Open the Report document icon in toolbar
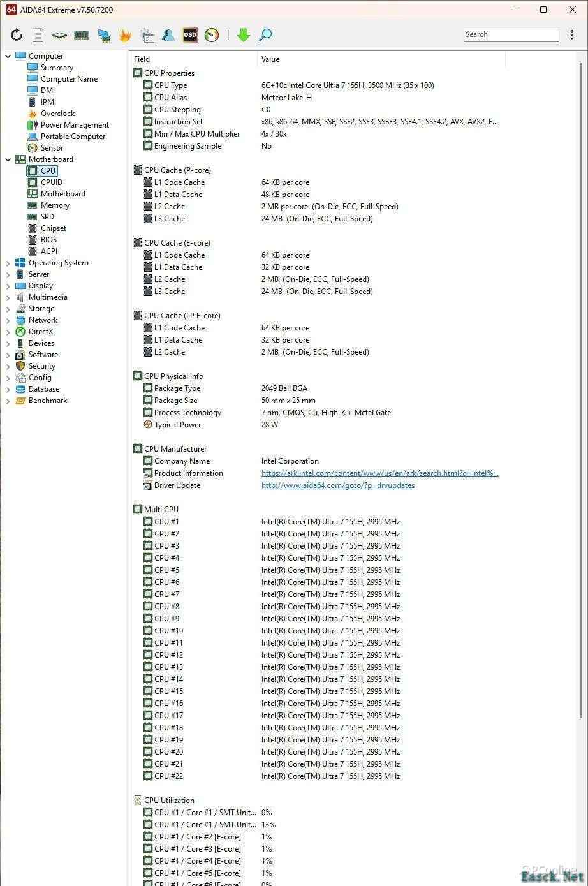 pos(38,35)
